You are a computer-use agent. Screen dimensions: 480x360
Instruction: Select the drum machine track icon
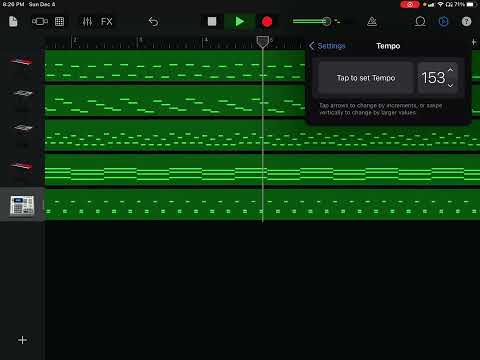[x=22, y=205]
